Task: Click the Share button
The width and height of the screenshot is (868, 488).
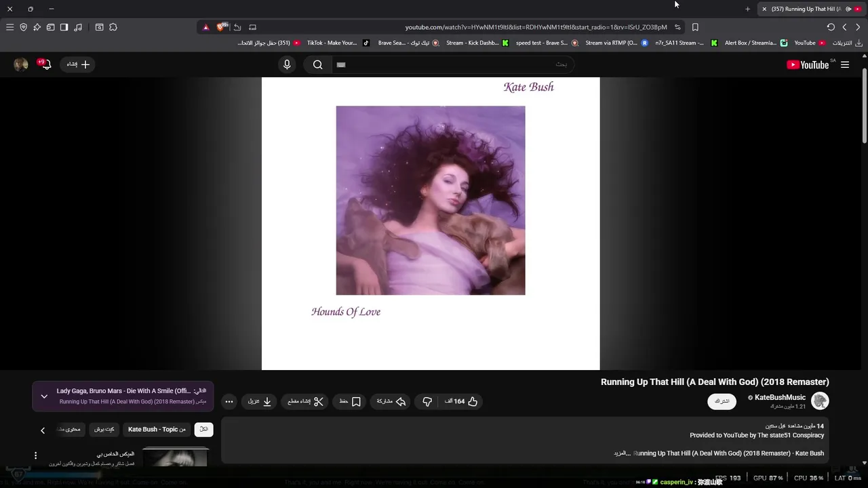Action: [x=391, y=401]
